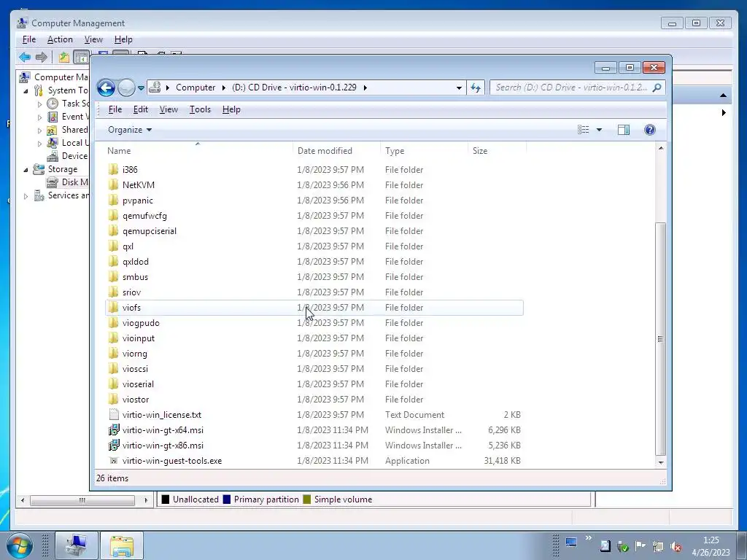This screenshot has height=560, width=747.
Task: Select the vioscsi folder icon
Action: click(113, 368)
